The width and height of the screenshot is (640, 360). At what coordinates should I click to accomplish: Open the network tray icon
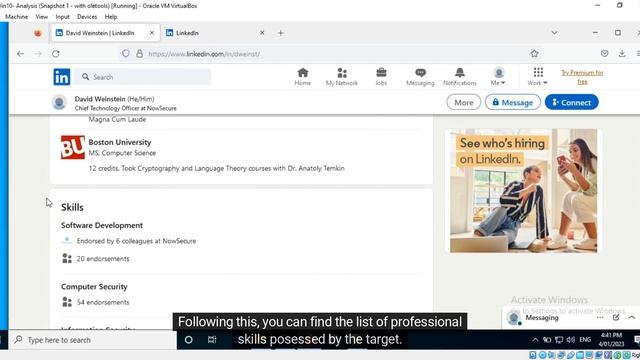(x=559, y=340)
